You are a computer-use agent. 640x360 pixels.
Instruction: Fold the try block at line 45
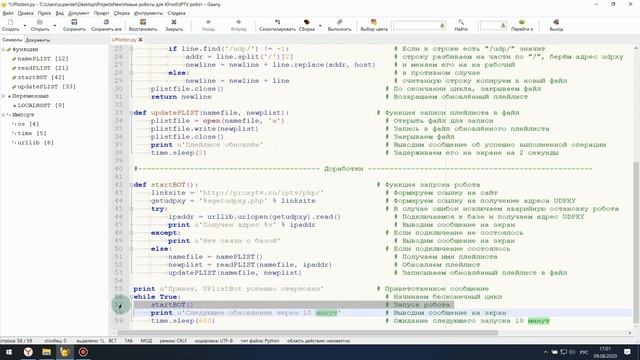pyautogui.click(x=131, y=209)
